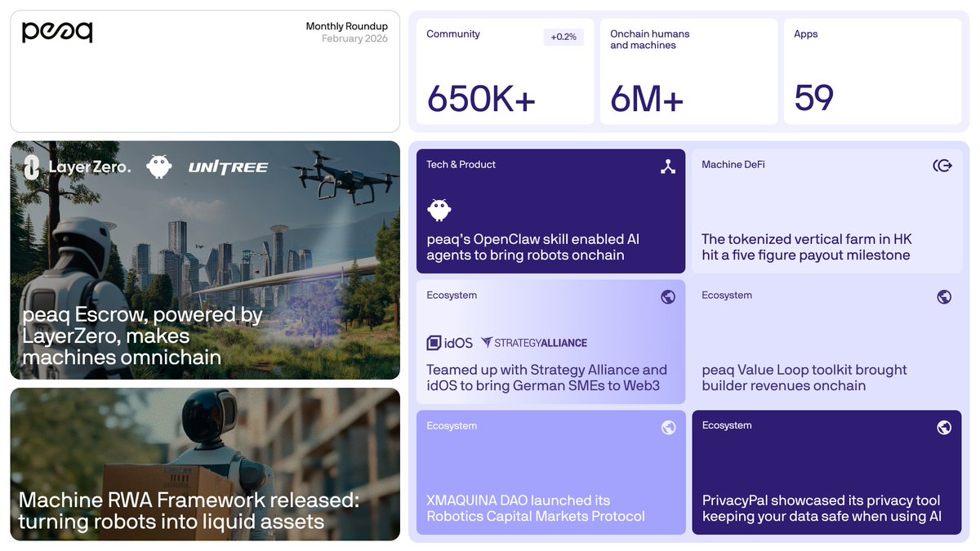Open the tokenized vertical farm headline

(807, 247)
